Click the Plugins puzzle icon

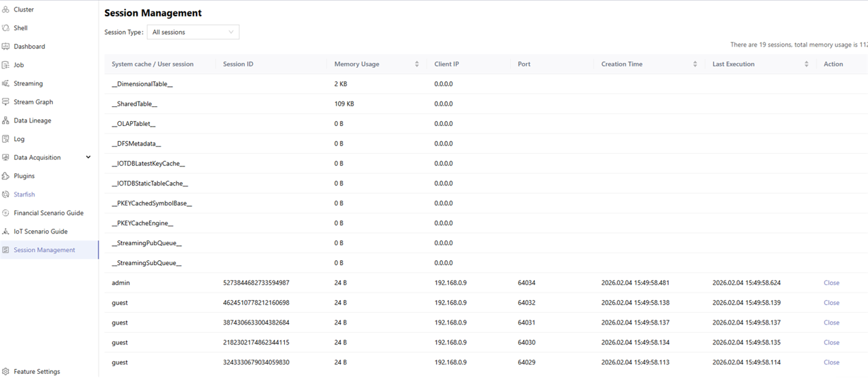(5, 176)
